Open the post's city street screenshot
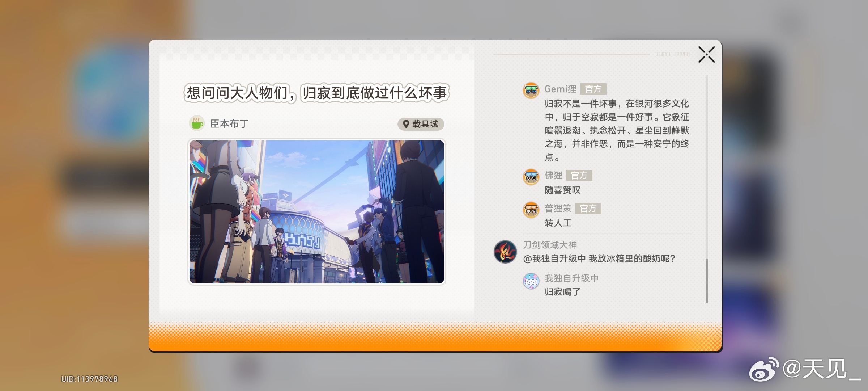This screenshot has height=391, width=868. click(x=316, y=211)
